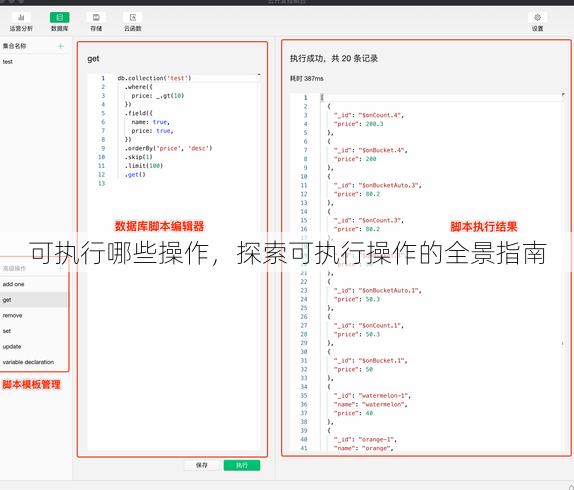Viewport: 574px width, 490px height.
Task: Click the green 执行 execute button
Action: coord(242,465)
